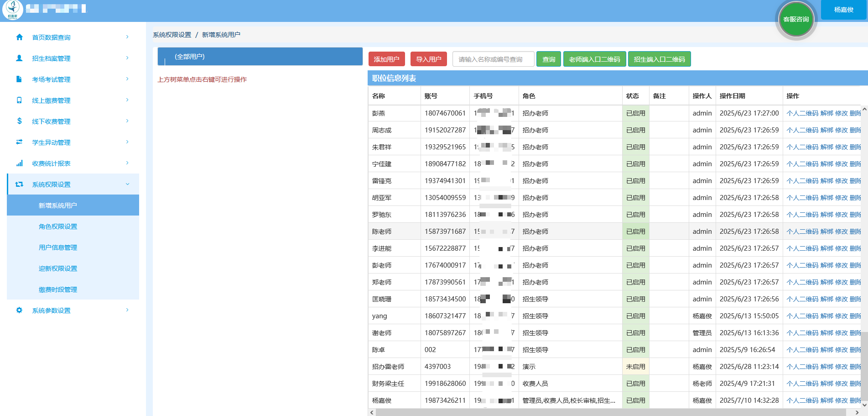868x416 pixels.
Task: Open the 角色权限设置 submenu item
Action: click(x=58, y=226)
